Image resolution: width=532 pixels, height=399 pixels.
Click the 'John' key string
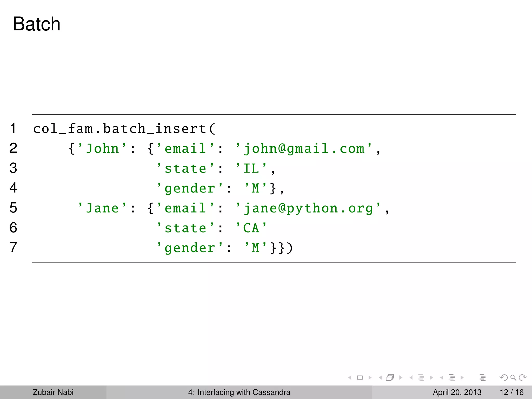coord(102,149)
